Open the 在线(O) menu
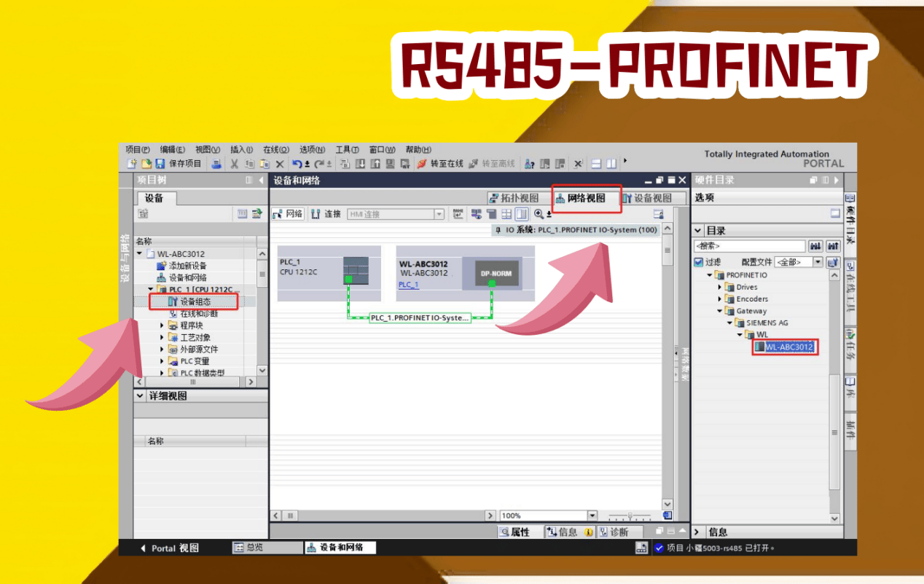Viewport: 924px width, 584px height. point(276,149)
